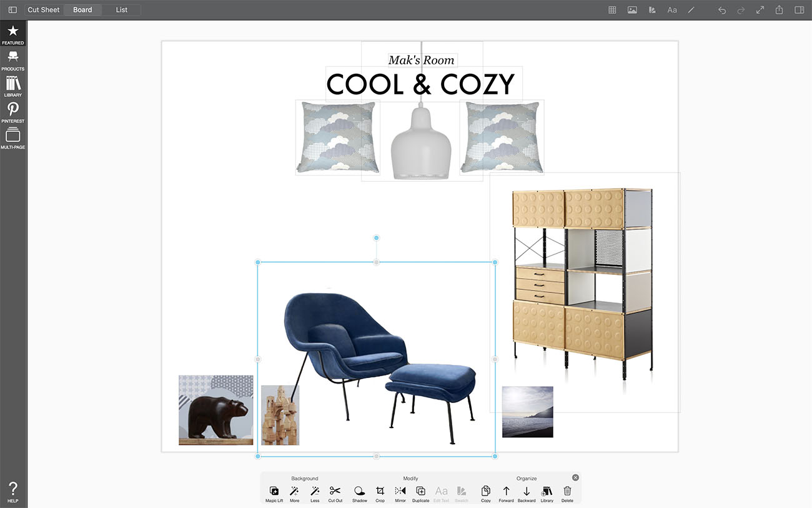
Task: Toggle the grid overlay icon
Action: [x=612, y=10]
